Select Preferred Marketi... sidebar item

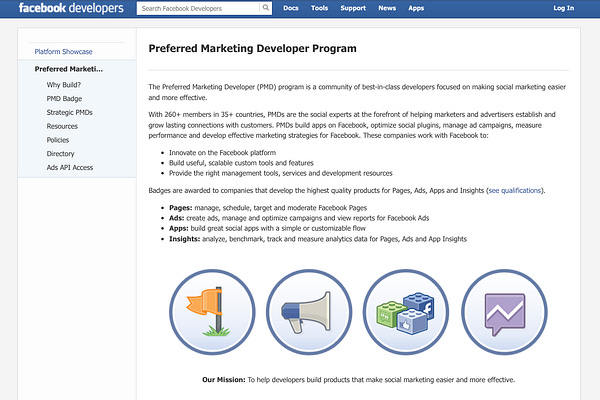coord(69,69)
